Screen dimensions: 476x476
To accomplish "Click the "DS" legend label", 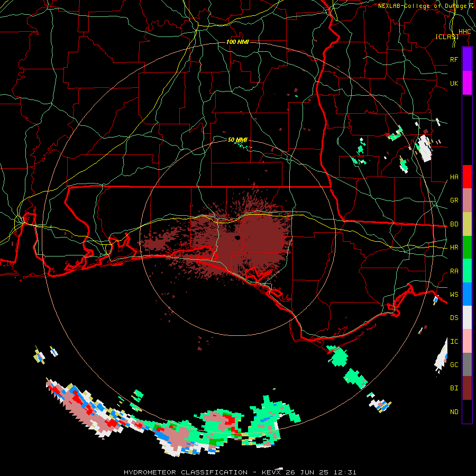I will click(454, 318).
